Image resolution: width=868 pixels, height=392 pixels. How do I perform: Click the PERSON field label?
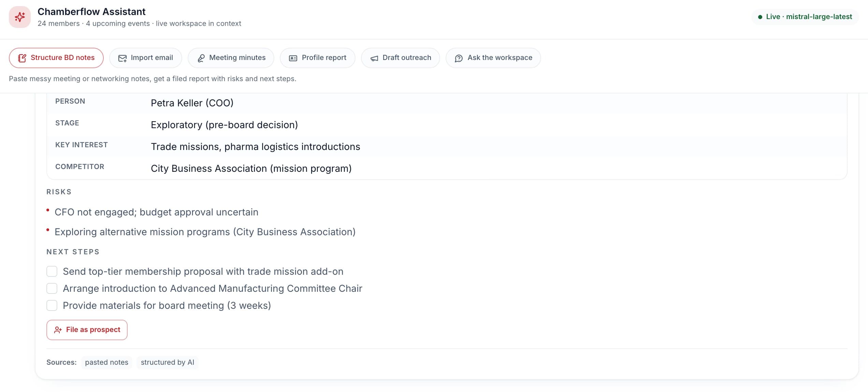pyautogui.click(x=70, y=101)
